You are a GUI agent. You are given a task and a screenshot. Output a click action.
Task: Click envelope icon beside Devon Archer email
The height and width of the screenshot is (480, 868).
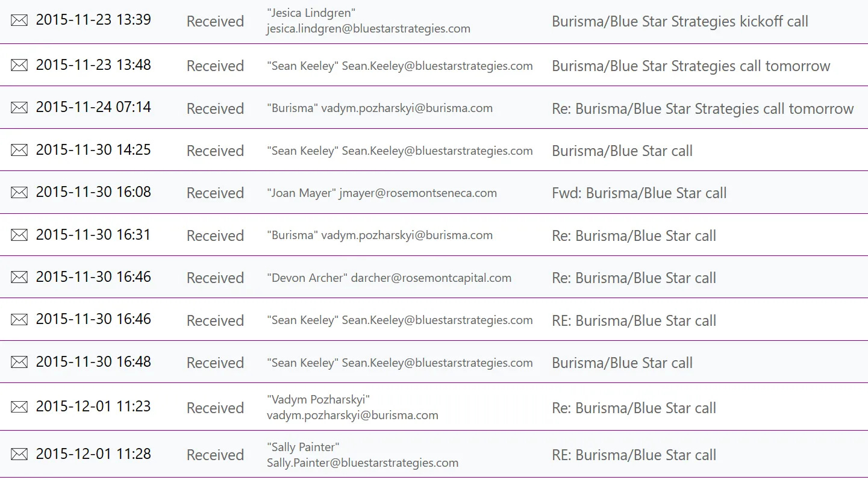[x=19, y=277]
